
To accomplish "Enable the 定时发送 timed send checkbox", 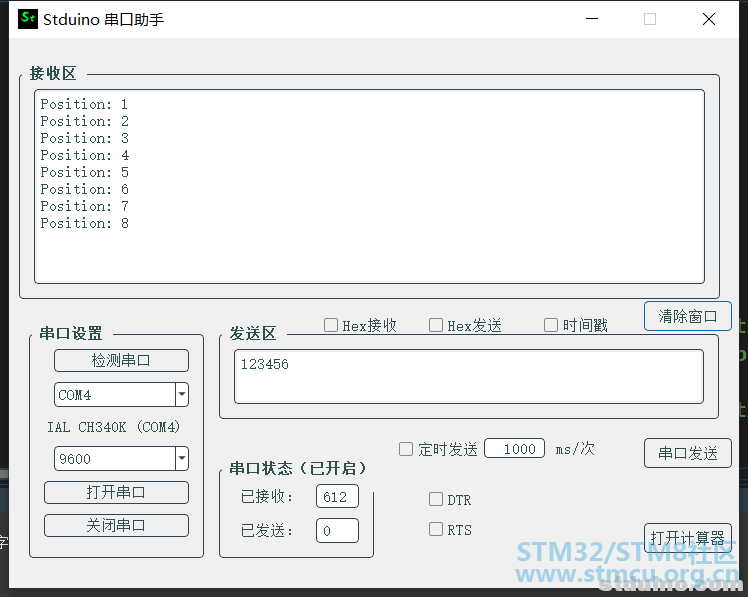I will pyautogui.click(x=406, y=449).
